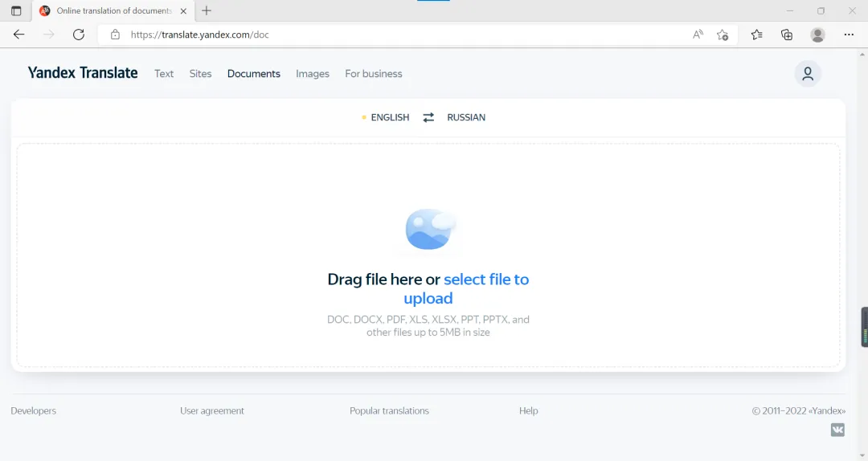This screenshot has width=868, height=461.
Task: Turn on Read aloud
Action: pos(698,35)
